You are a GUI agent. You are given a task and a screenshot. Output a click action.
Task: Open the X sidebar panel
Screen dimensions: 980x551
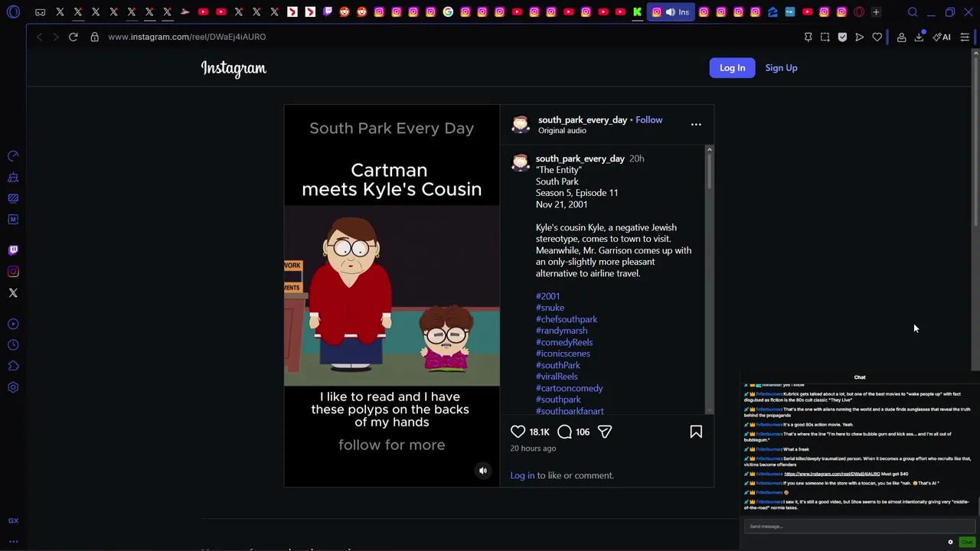coord(13,293)
